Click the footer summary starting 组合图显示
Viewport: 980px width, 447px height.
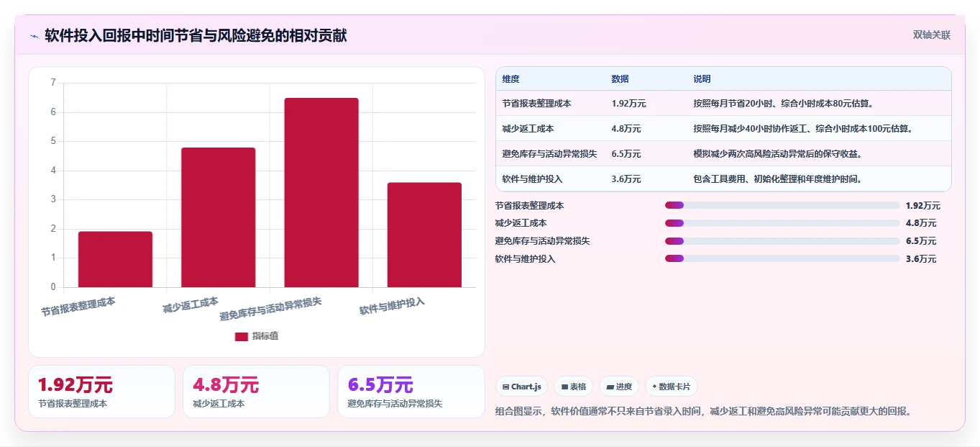(x=704, y=412)
